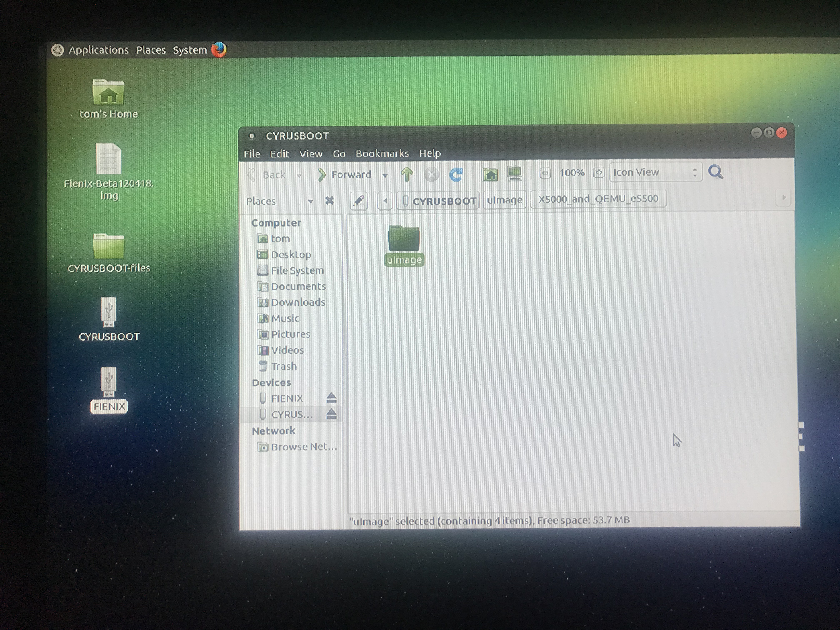Expand the Places sidebar type dropdown

(310, 201)
